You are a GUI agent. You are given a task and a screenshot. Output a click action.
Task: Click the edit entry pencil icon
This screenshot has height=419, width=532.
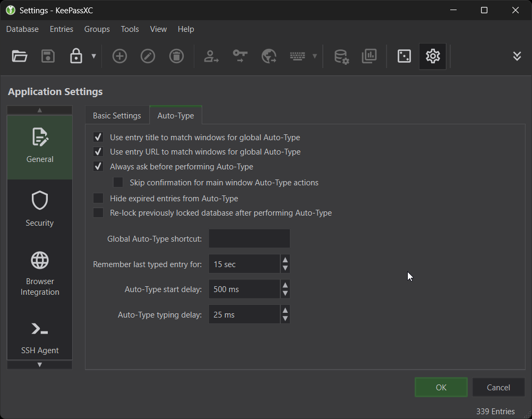pyautogui.click(x=148, y=56)
